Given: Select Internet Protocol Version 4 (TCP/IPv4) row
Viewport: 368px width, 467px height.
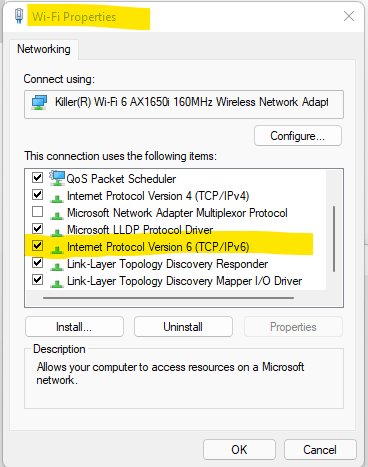Looking at the screenshot, I should (x=158, y=196).
